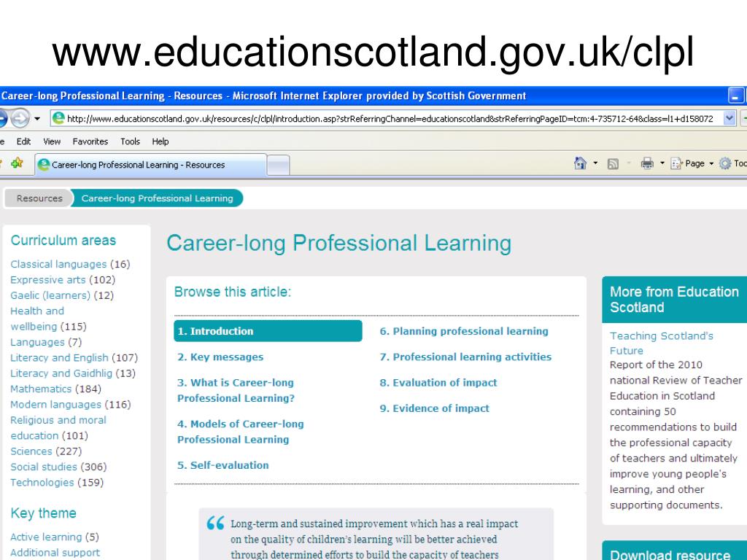The width and height of the screenshot is (747, 560).
Task: Open the Health and wellbeing link
Action: pos(37,319)
